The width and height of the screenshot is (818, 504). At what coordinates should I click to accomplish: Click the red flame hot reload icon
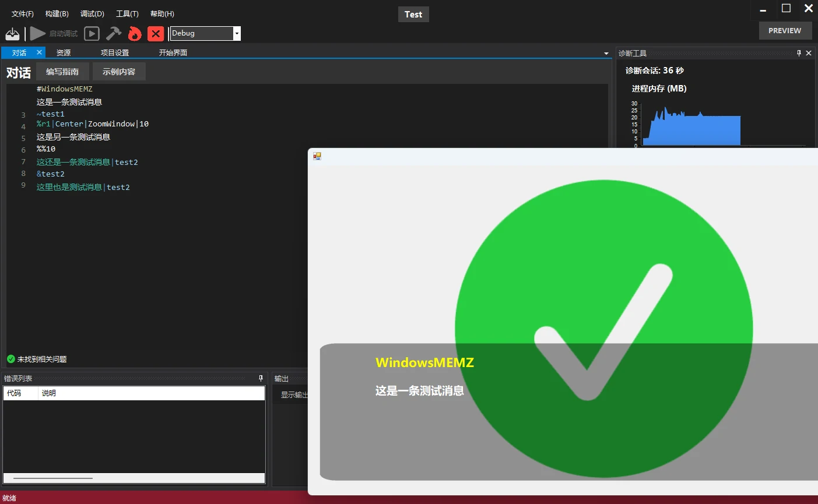coord(135,34)
